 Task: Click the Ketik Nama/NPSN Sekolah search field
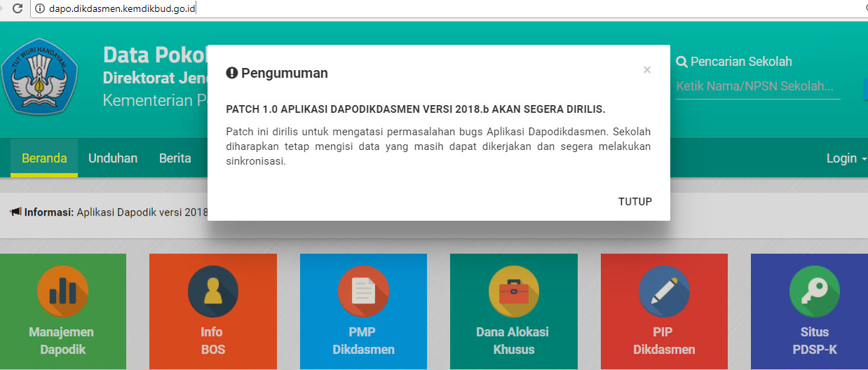(x=758, y=87)
